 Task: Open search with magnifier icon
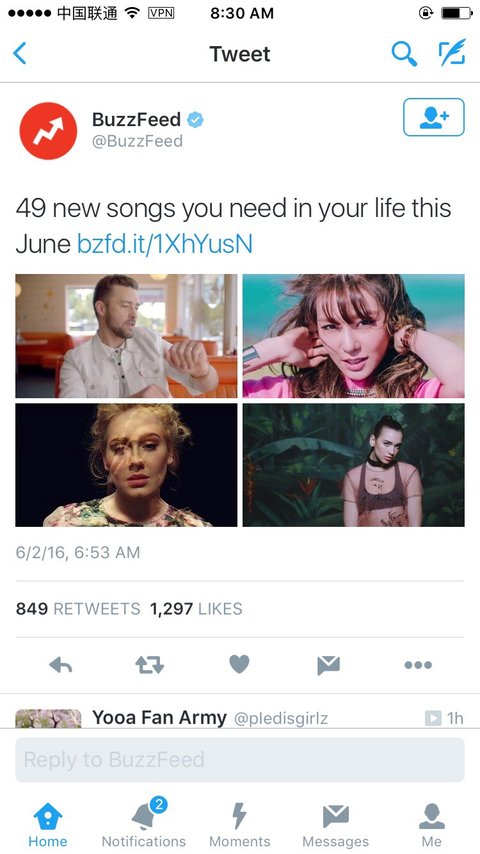click(404, 53)
